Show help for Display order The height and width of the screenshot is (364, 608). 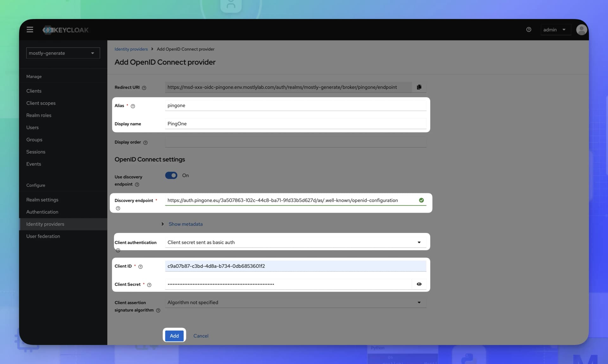[x=145, y=142]
